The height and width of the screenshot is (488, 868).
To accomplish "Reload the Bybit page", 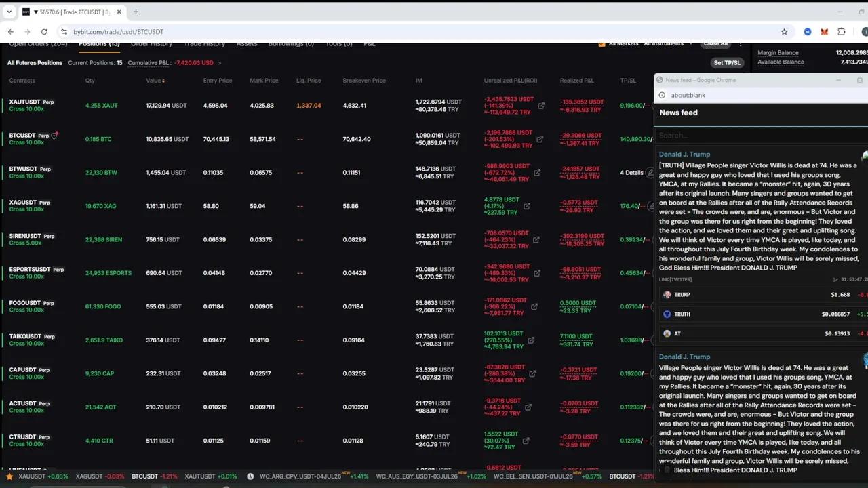I will [x=44, y=32].
